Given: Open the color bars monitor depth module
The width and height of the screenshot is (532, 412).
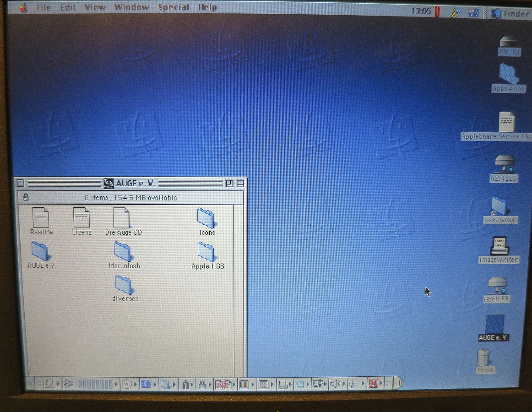Looking at the screenshot, I should (x=246, y=385).
